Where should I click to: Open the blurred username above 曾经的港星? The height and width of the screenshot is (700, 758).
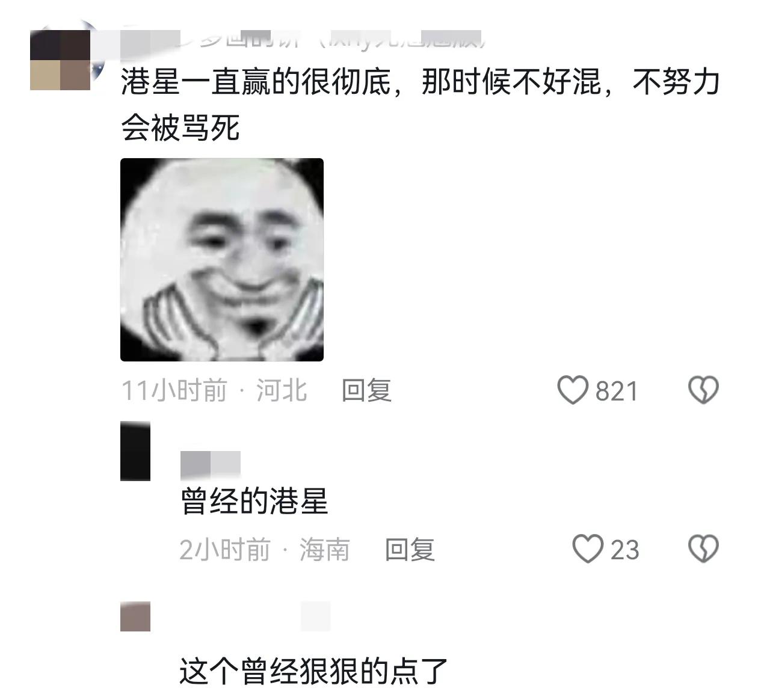pos(211,464)
